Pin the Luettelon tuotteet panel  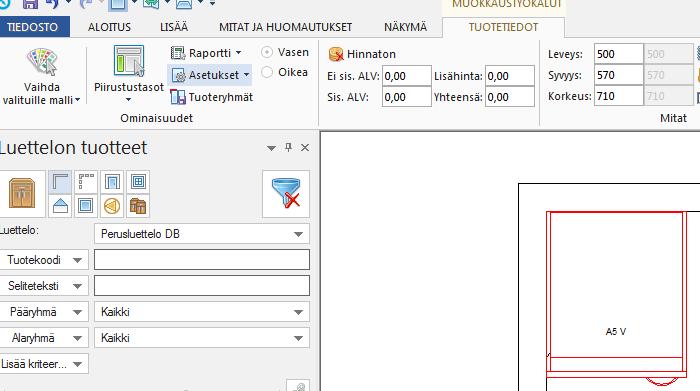click(288, 147)
